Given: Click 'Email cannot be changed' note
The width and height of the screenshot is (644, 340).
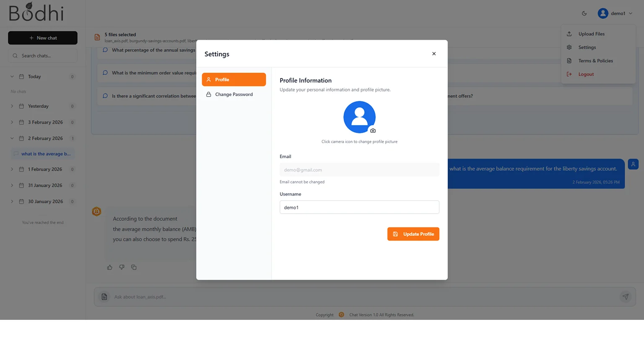Looking at the screenshot, I should 302,182.
